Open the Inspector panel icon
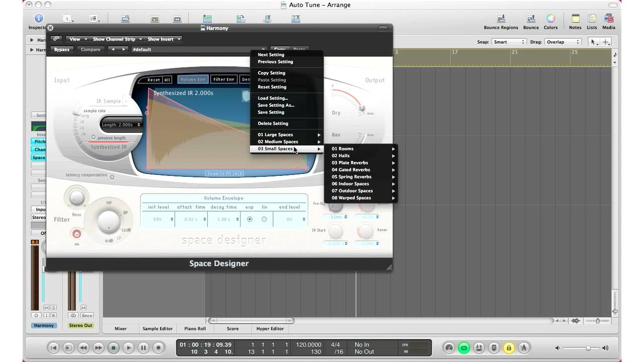Screen dimensions: 644x362 [x=38, y=19]
